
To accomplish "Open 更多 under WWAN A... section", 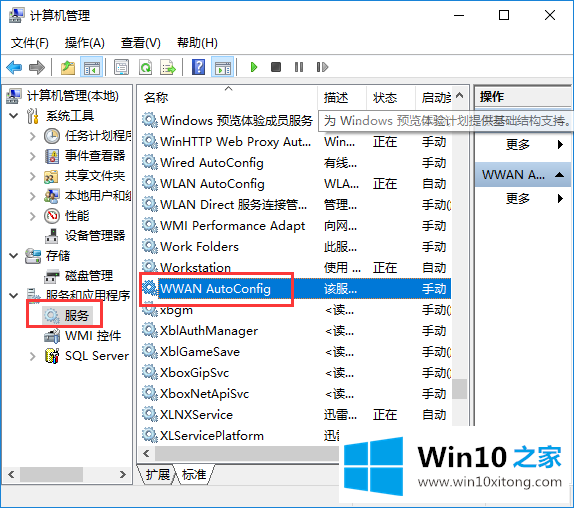I will [x=523, y=199].
